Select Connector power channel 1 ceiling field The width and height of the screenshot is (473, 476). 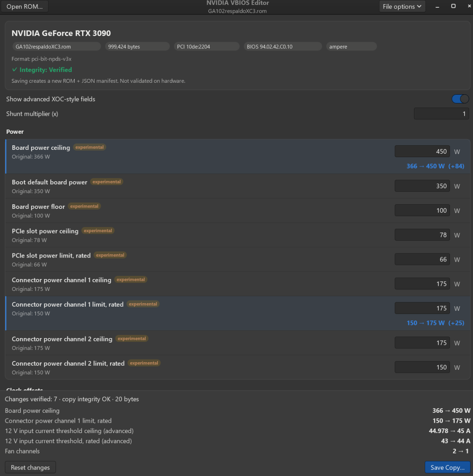coord(422,284)
